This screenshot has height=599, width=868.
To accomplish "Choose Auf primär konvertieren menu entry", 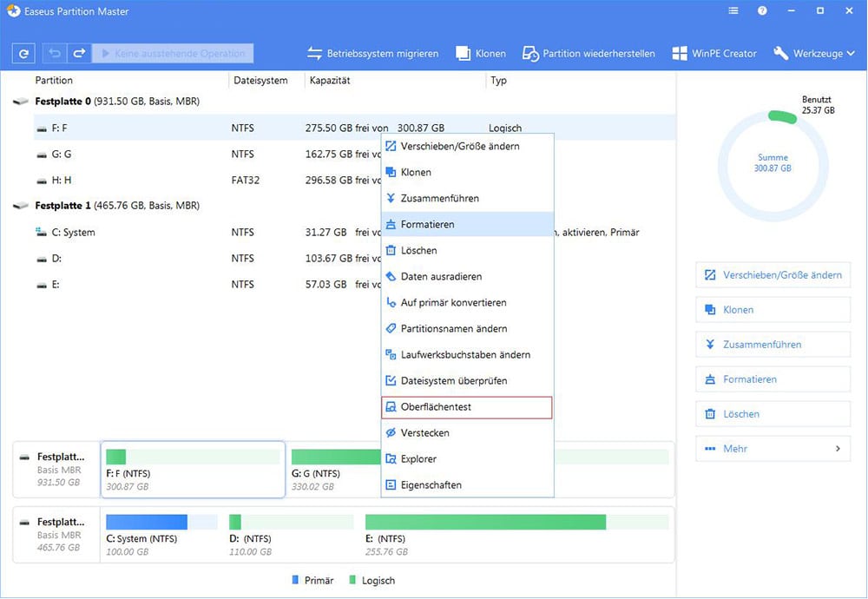I will pyautogui.click(x=467, y=302).
